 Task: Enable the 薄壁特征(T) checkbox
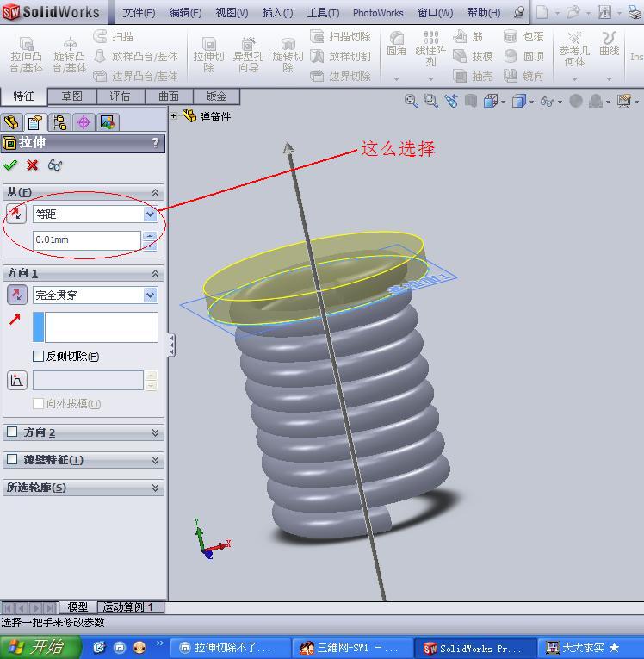pyautogui.click(x=12, y=459)
